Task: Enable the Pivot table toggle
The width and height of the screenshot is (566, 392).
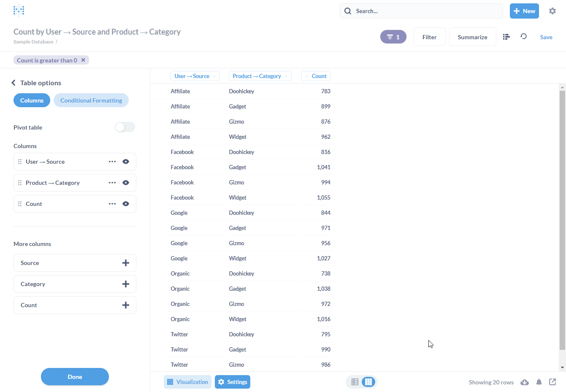Action: [x=125, y=127]
